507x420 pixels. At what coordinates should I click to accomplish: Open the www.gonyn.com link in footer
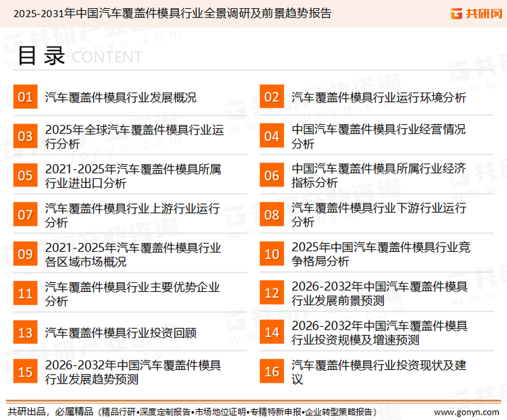(466, 413)
